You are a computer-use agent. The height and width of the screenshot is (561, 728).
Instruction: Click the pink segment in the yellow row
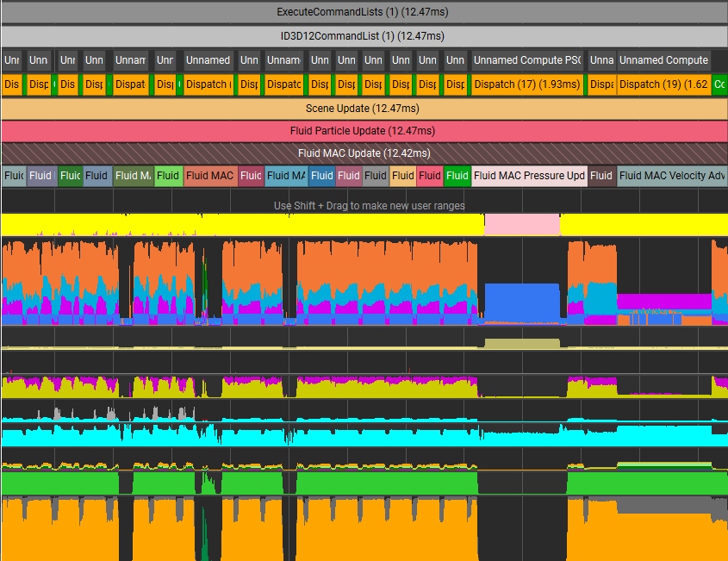coord(522,225)
